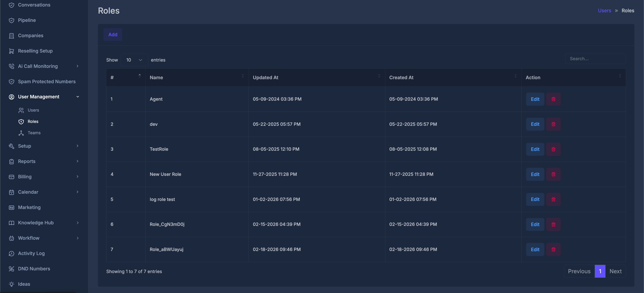644x293 pixels.
Task: Click the Teams hierarchy icon
Action: [x=21, y=133]
